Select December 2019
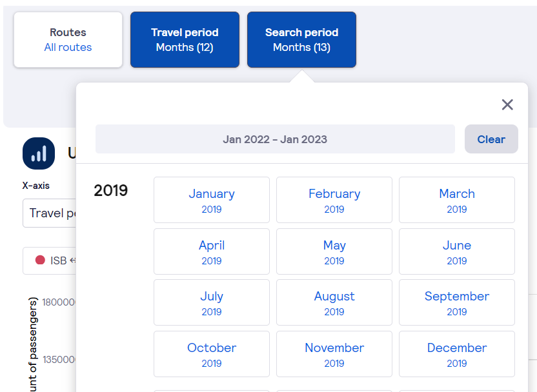Screen dimensions: 537x392 pos(457,354)
